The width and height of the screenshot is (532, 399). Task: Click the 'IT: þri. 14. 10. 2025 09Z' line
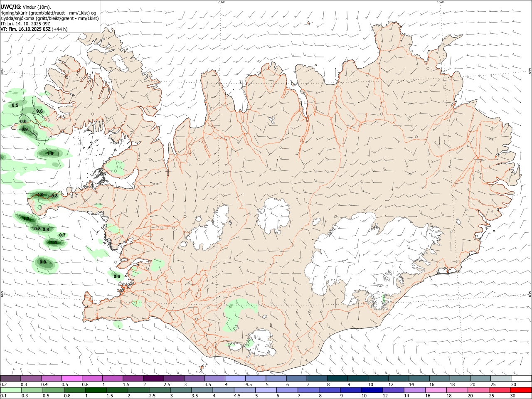25,24
